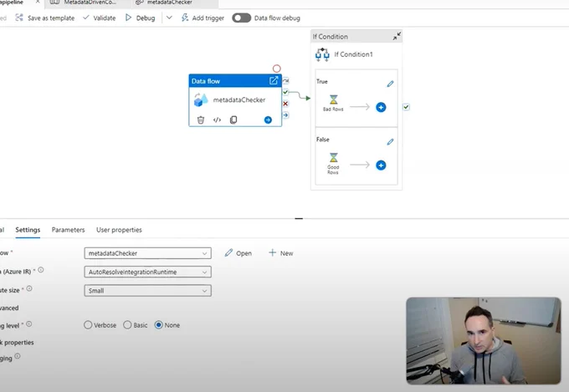
Task: Click blue arrow add-output icon on Data flow
Action: (x=268, y=120)
